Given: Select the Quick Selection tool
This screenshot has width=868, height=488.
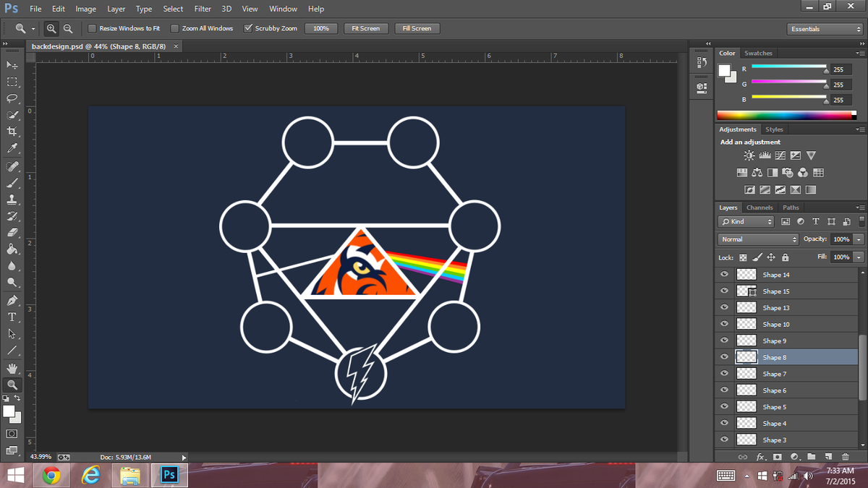Looking at the screenshot, I should pos(12,115).
